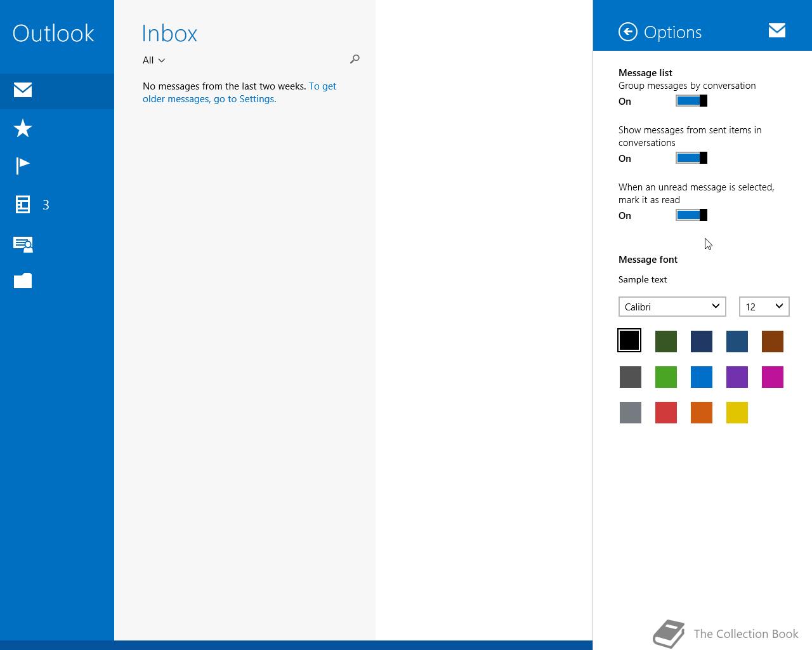Select the light gray color swatch
Screen dimensions: 812x650
631,413
